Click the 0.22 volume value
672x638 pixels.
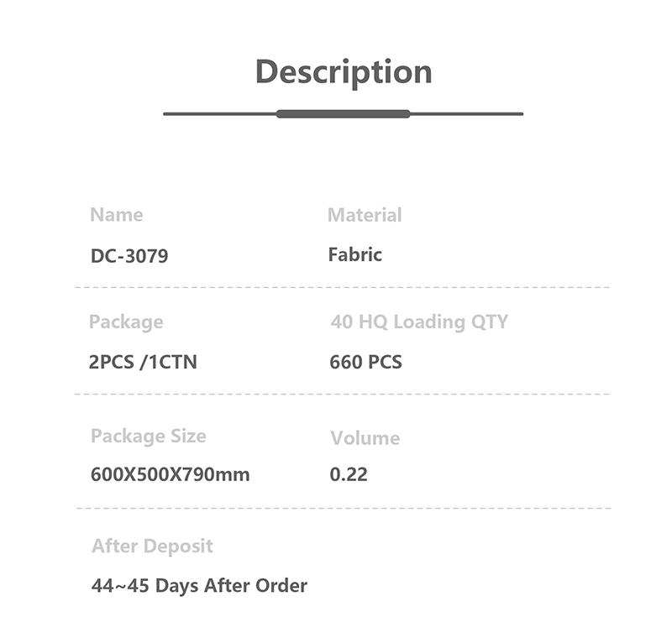[349, 475]
